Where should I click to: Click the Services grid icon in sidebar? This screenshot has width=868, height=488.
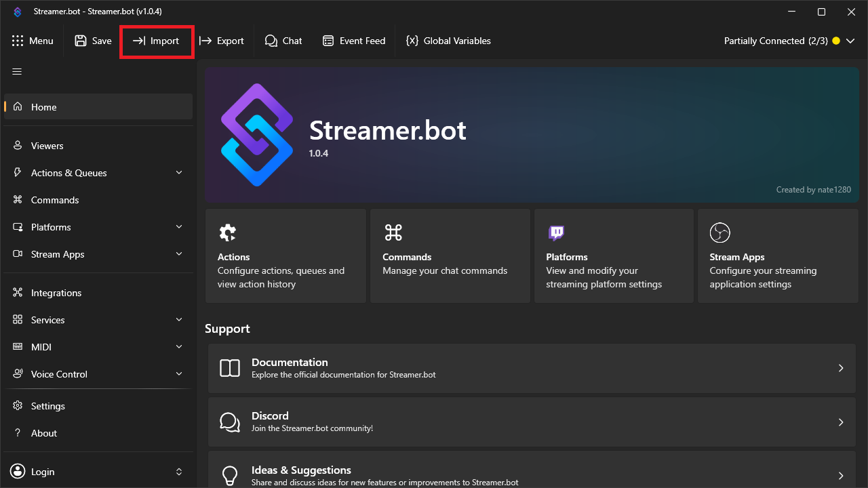point(18,320)
